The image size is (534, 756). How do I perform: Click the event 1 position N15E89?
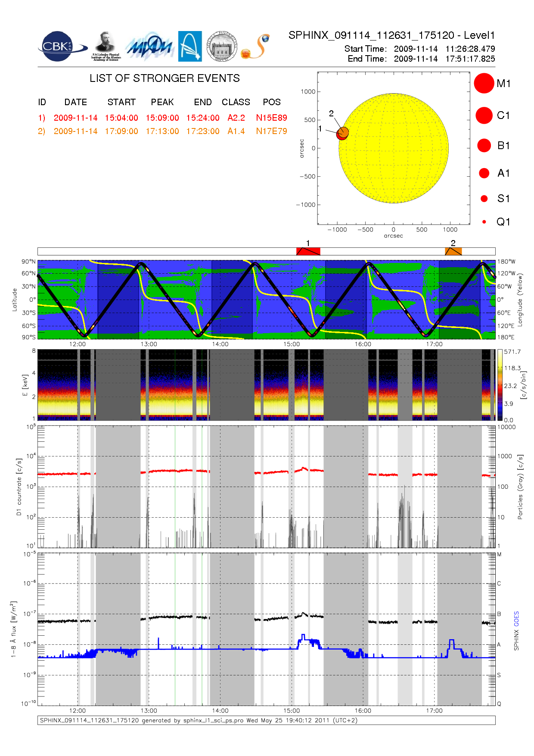pos(271,118)
